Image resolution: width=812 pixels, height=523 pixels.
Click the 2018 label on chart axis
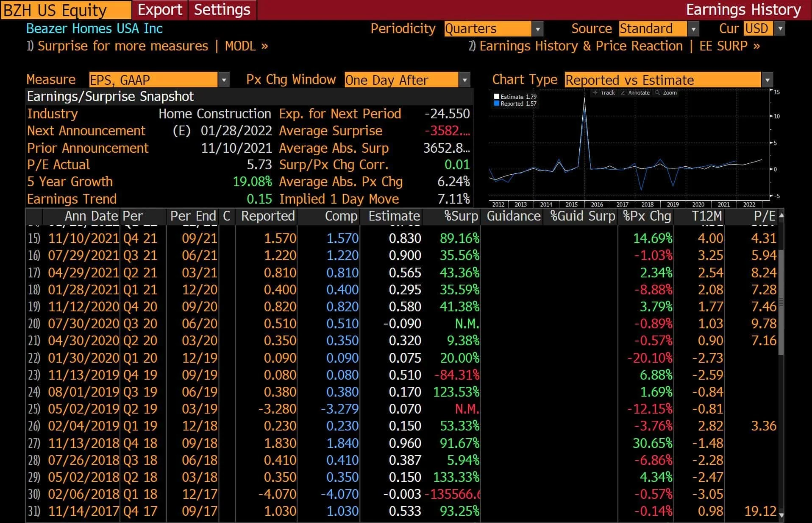click(647, 204)
